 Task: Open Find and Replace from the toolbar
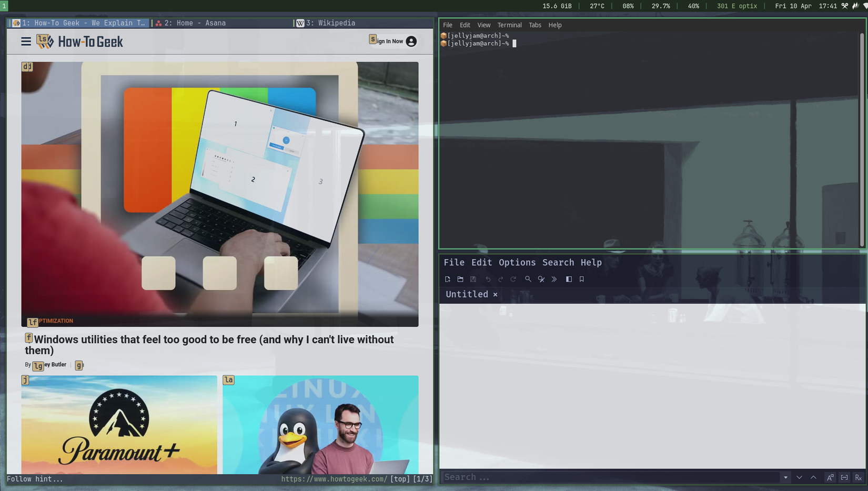click(x=541, y=279)
